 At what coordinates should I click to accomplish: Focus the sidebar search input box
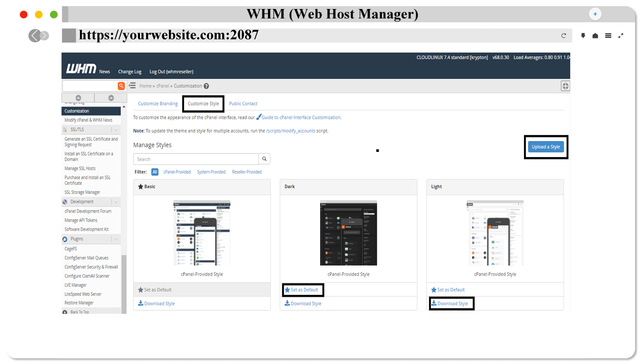90,86
